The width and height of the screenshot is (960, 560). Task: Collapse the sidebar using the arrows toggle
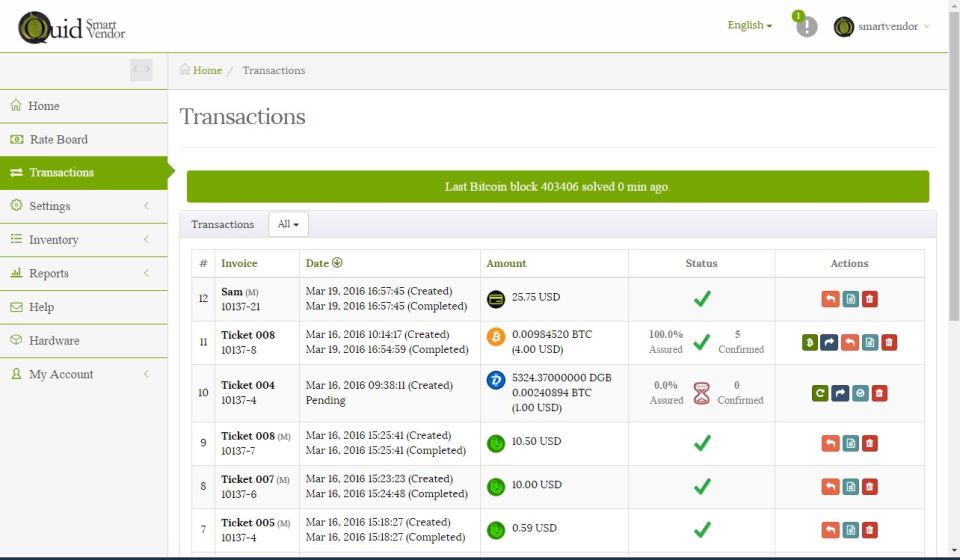pyautogui.click(x=141, y=70)
